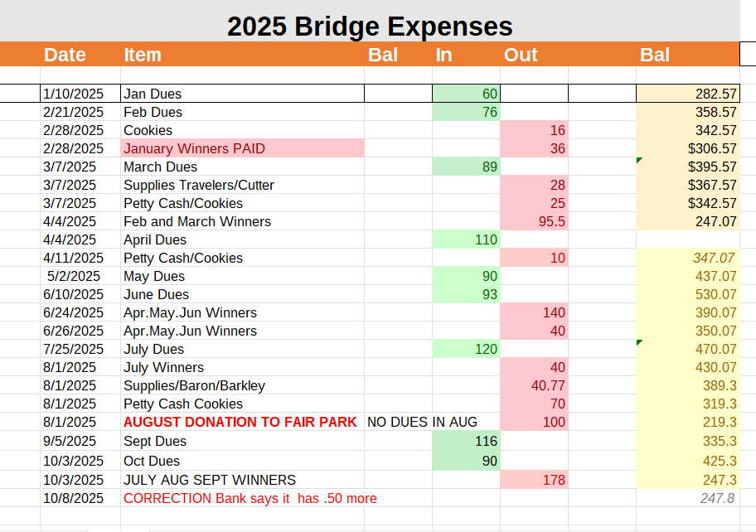Click the date cell 5/2/2025

(x=73, y=276)
